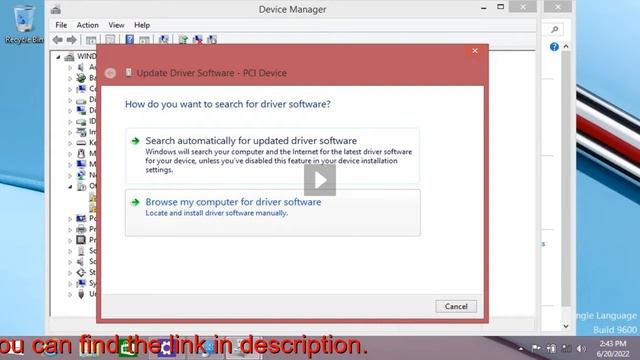The height and width of the screenshot is (360, 640).
Task: Select the Batteries category icon
Action: [x=81, y=78]
